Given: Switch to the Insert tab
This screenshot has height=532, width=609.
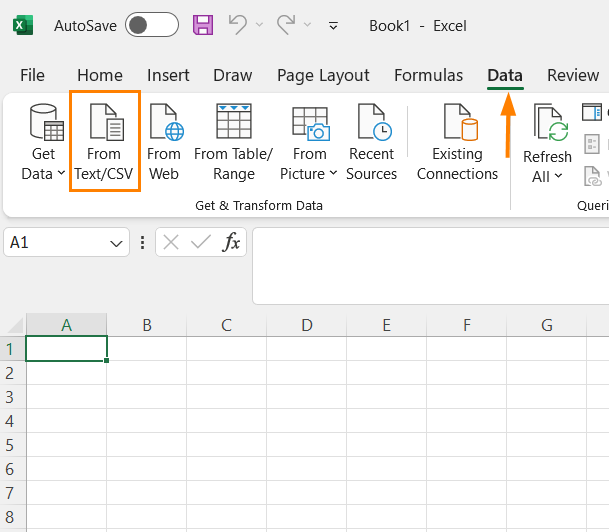Looking at the screenshot, I should click(168, 75).
